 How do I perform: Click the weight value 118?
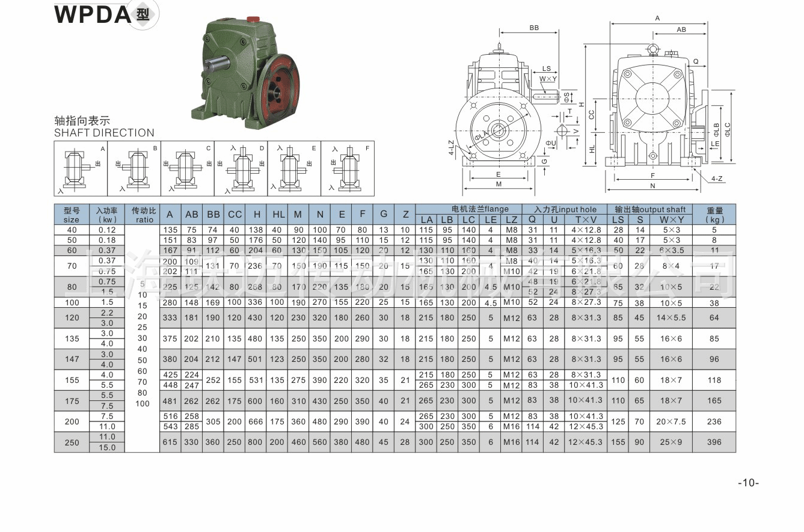714,380
